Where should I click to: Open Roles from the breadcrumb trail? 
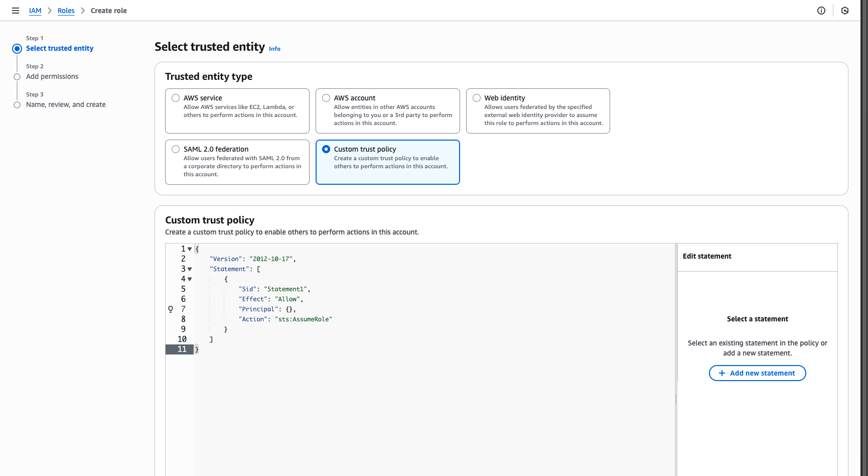click(x=66, y=10)
